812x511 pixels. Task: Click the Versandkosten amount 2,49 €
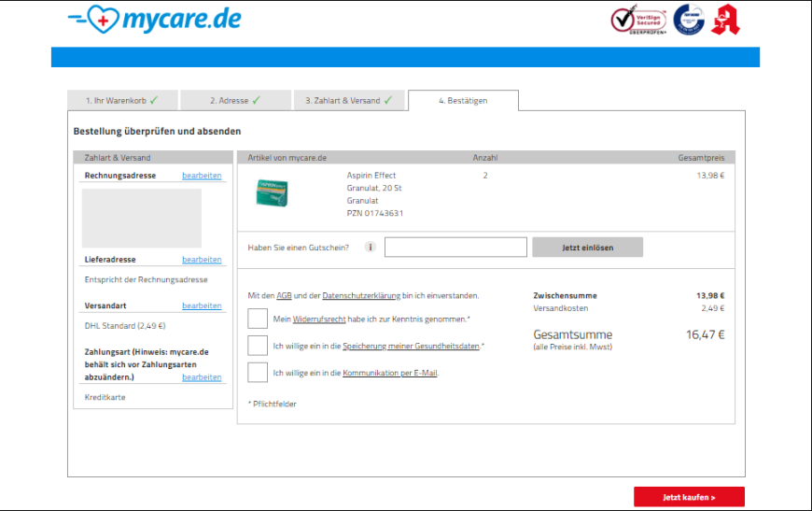(712, 308)
